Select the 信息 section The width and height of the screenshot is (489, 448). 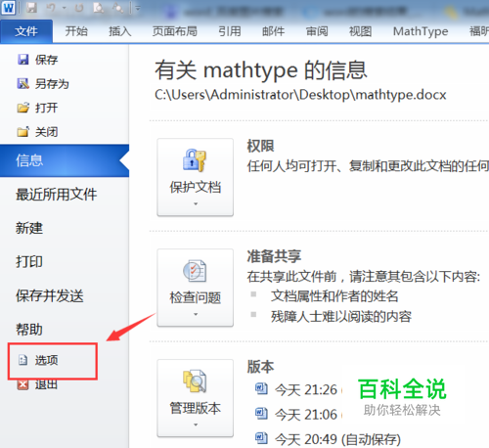[65, 160]
